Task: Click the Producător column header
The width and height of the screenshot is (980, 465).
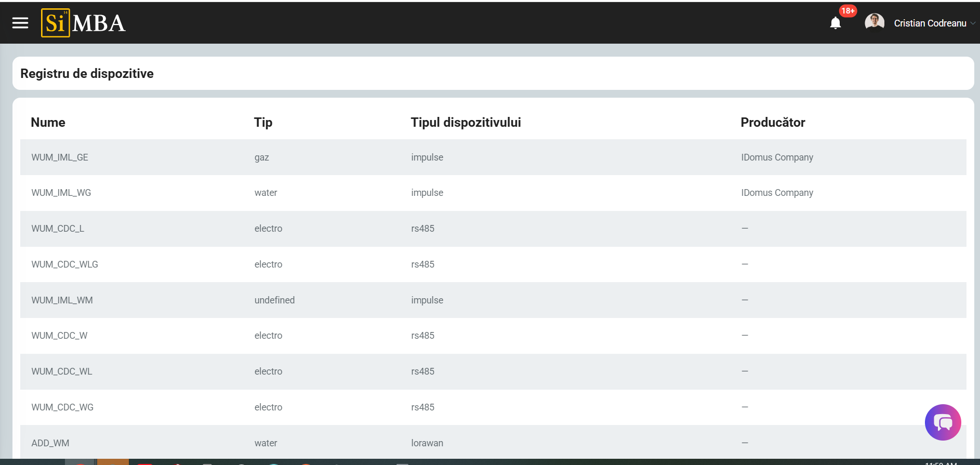Action: [x=772, y=123]
